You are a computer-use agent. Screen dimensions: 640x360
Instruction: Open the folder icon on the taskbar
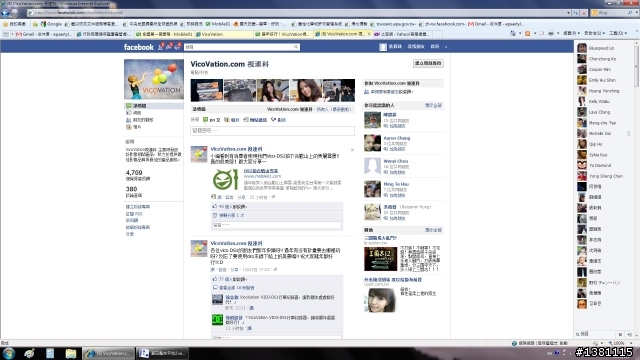(x=71, y=353)
